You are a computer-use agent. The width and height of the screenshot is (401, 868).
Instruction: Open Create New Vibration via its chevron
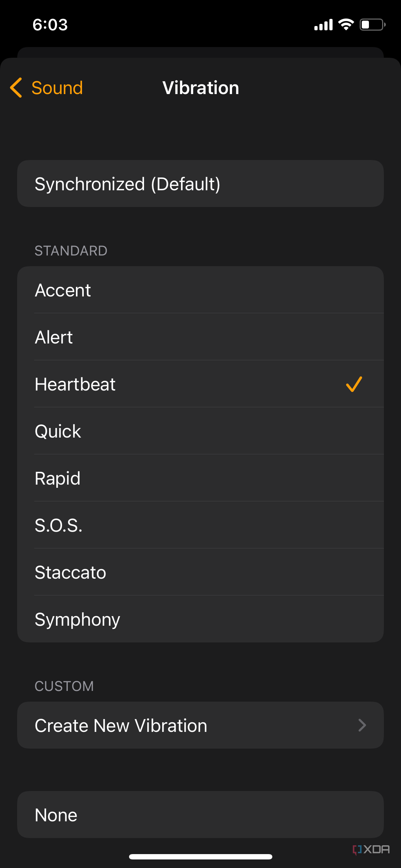click(362, 725)
